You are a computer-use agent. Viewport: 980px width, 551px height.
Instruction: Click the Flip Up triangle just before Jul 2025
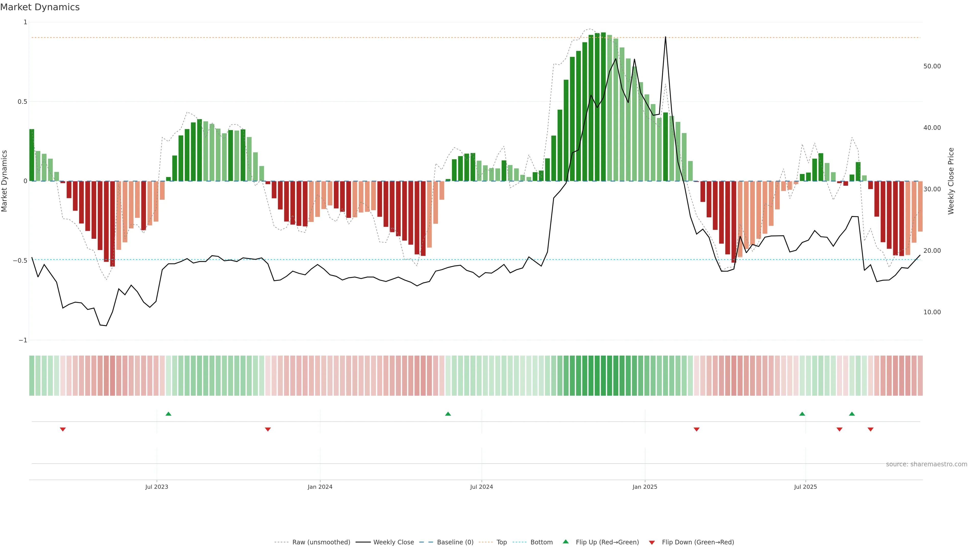click(x=802, y=414)
